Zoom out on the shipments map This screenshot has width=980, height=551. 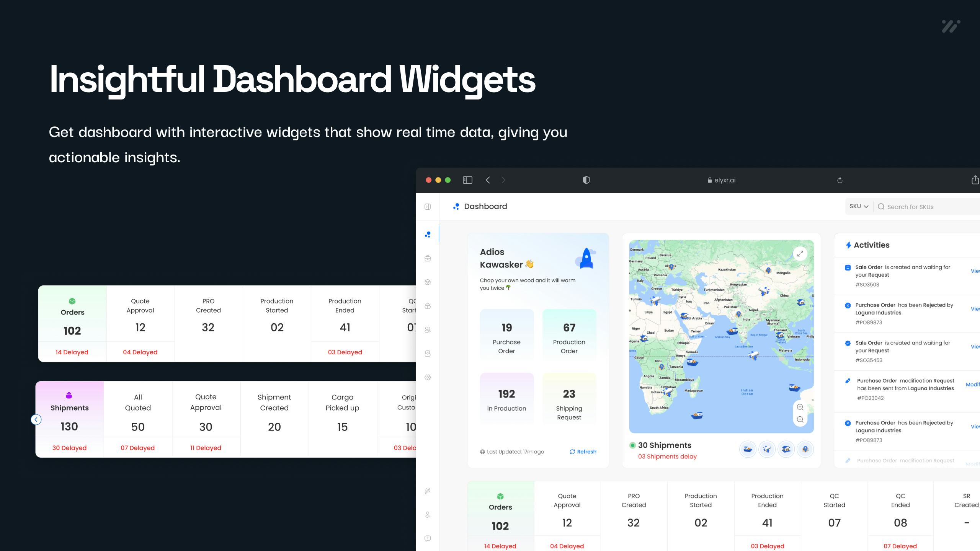(x=800, y=420)
